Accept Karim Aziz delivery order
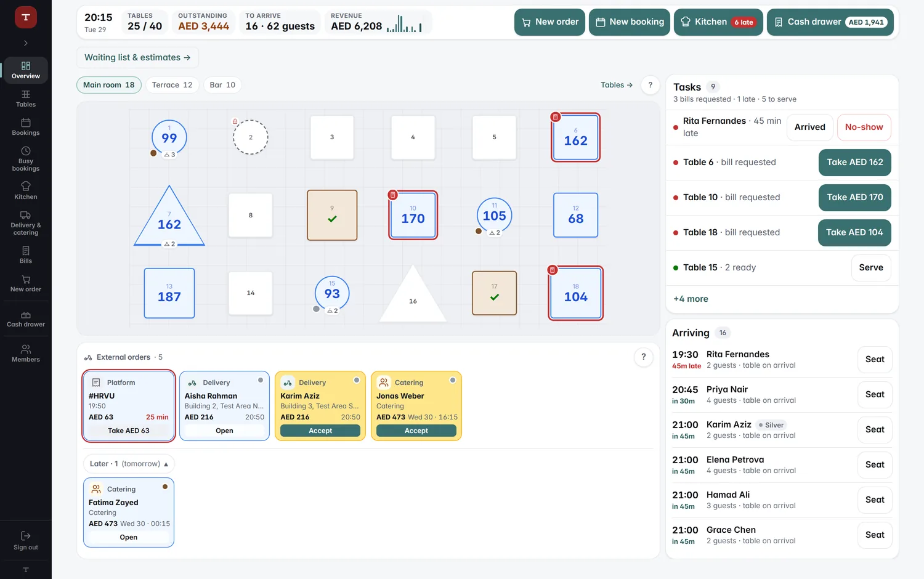 coord(320,431)
